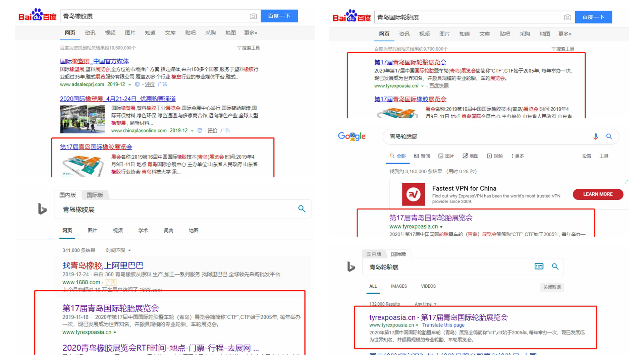This screenshot has height=362, width=644.
Task: Click the Bing logo beside 青岛橡胶展
Action: pos(42,209)
